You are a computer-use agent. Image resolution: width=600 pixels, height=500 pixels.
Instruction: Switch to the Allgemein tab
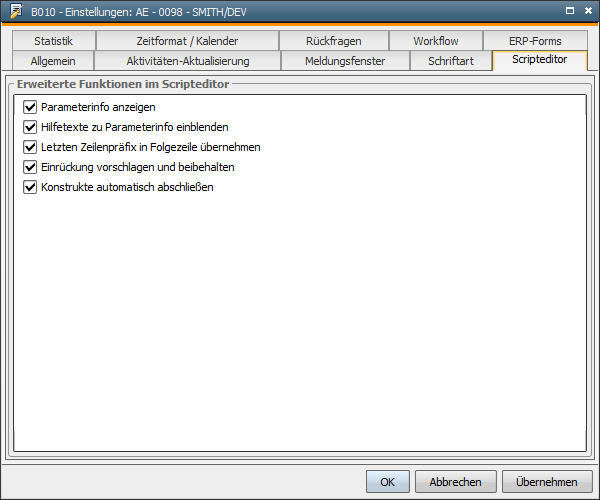pyautogui.click(x=53, y=61)
